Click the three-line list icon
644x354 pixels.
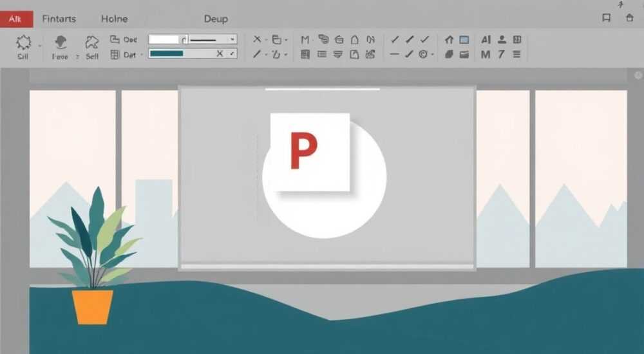coord(516,54)
